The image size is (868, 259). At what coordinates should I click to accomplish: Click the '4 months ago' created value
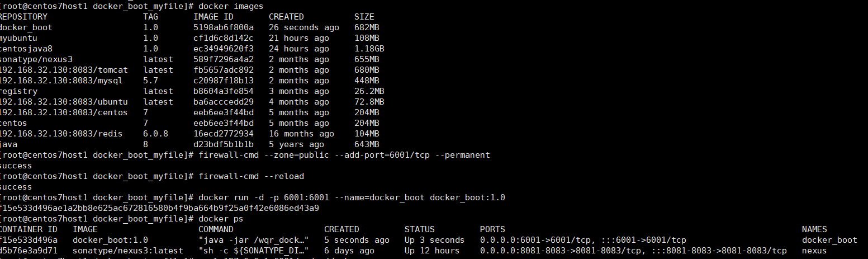[299, 102]
